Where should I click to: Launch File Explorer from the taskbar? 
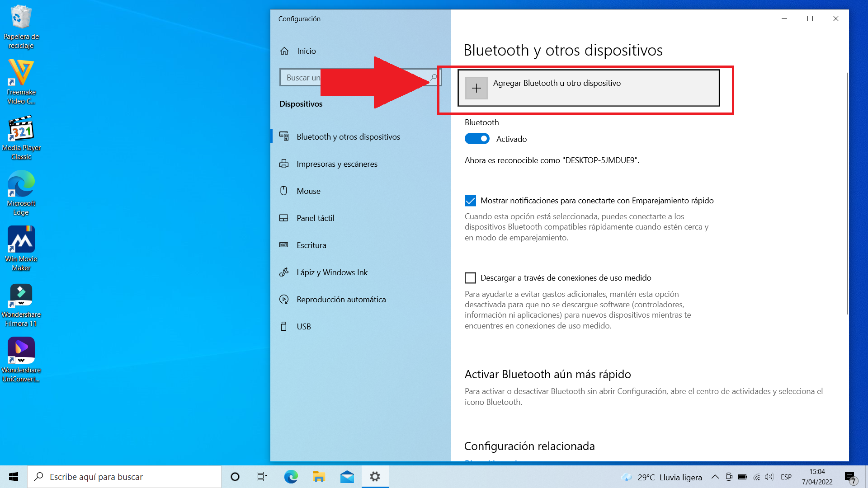coord(319,477)
